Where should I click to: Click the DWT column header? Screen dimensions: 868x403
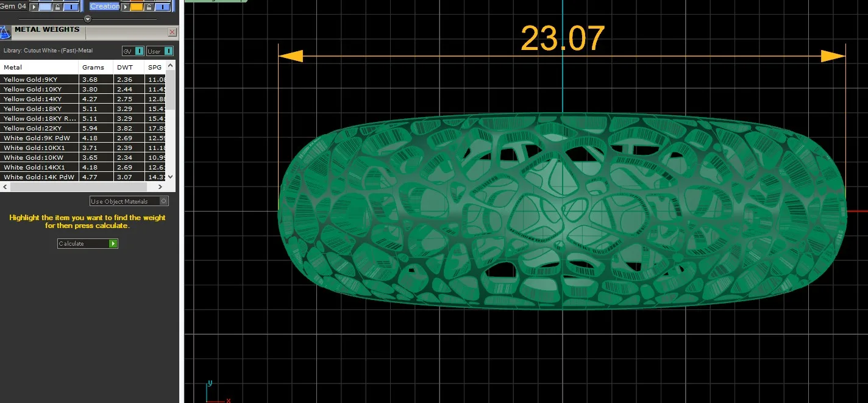[x=129, y=67]
